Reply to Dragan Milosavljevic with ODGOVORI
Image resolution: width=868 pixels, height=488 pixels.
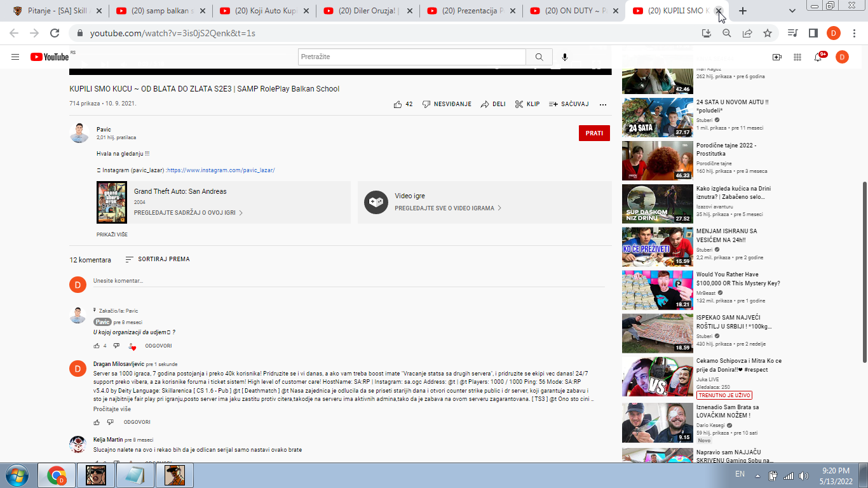(137, 422)
